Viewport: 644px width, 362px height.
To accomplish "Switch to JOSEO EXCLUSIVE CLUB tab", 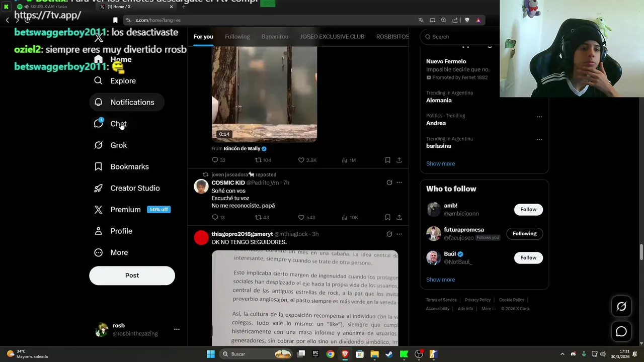I will [x=332, y=37].
